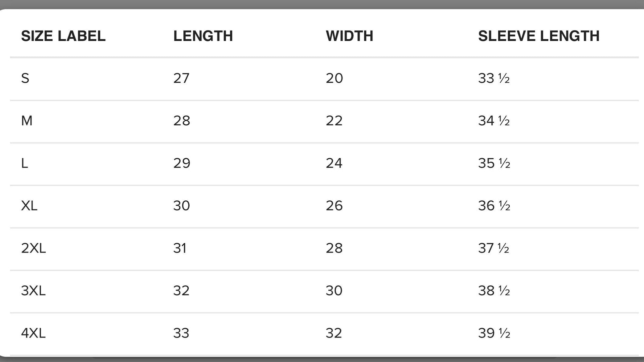The image size is (644, 362).
Task: Click the LENGTH column header
Action: click(x=203, y=36)
